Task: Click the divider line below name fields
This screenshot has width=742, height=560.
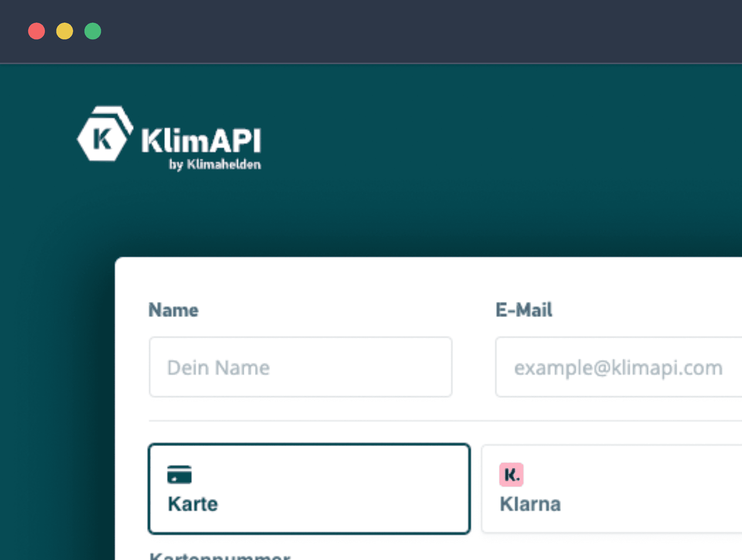Action: click(x=445, y=421)
